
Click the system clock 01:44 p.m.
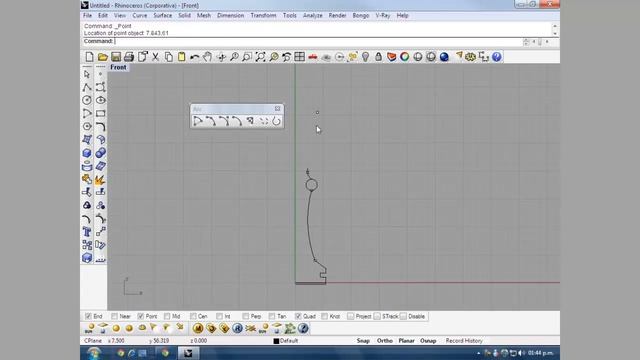click(x=541, y=353)
